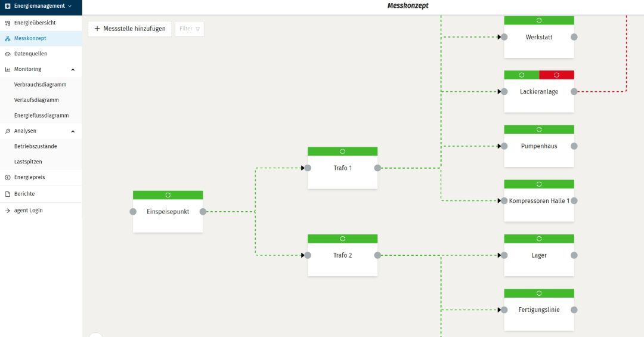This screenshot has width=644, height=337.
Task: Click Trafo 2 input connector
Action: pos(308,255)
